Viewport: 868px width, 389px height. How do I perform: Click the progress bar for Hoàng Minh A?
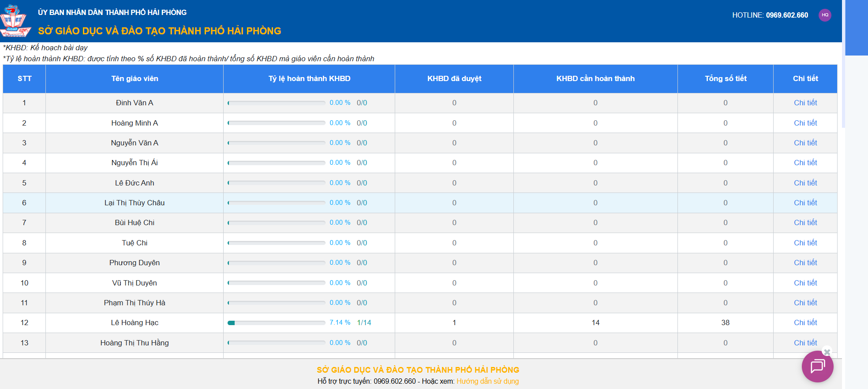coord(276,123)
